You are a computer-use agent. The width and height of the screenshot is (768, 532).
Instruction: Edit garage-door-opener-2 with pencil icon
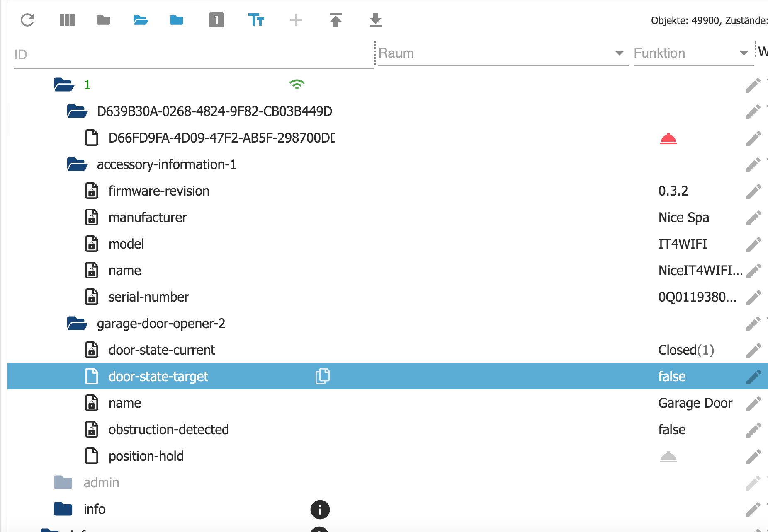tap(753, 324)
